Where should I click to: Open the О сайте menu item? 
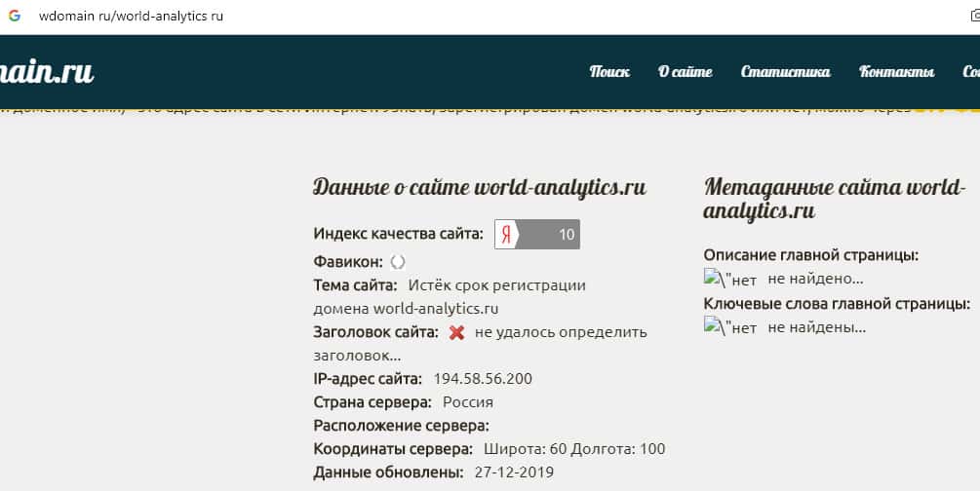pyautogui.click(x=685, y=71)
